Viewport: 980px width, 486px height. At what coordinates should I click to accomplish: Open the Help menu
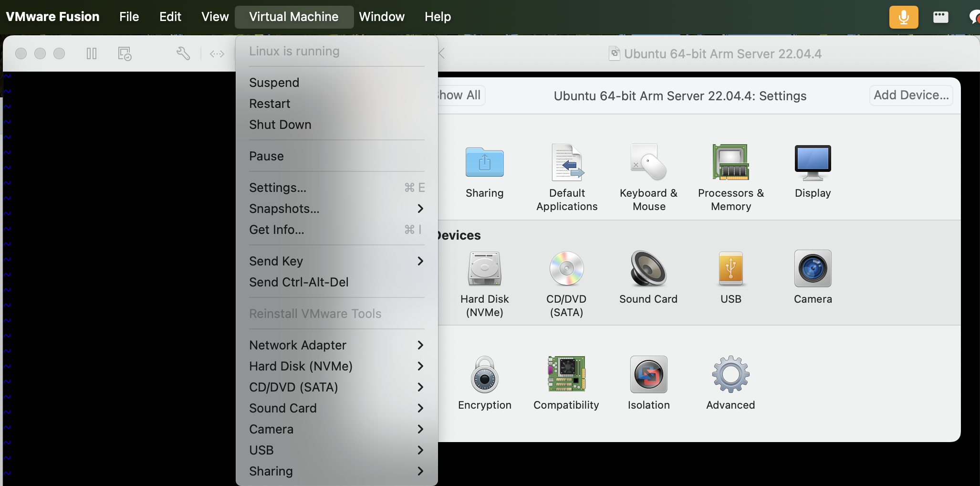tap(438, 17)
